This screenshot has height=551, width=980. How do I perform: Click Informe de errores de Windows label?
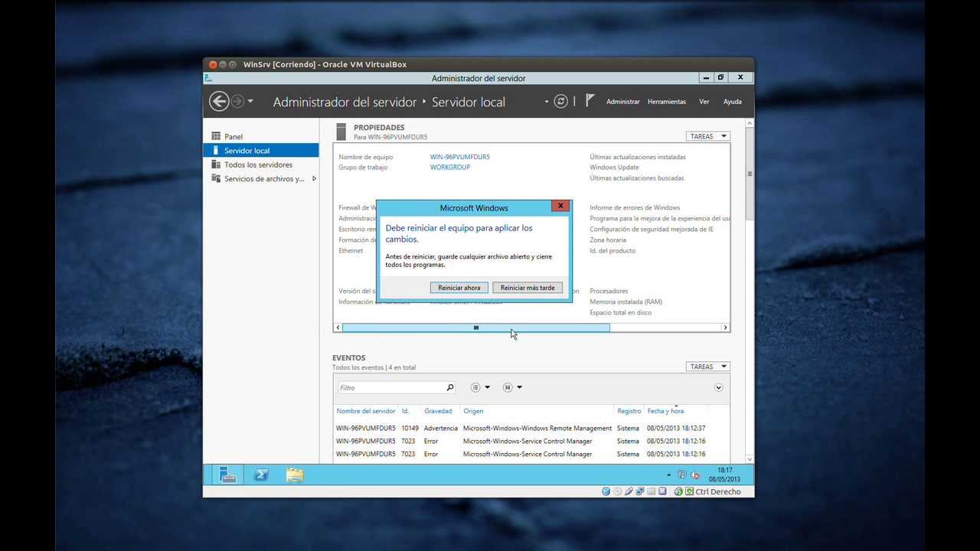(635, 207)
